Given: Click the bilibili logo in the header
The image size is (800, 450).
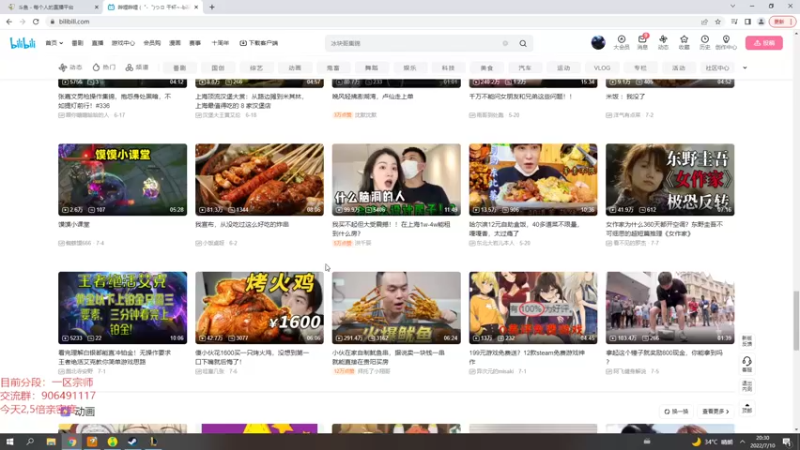Looking at the screenshot, I should 22,43.
